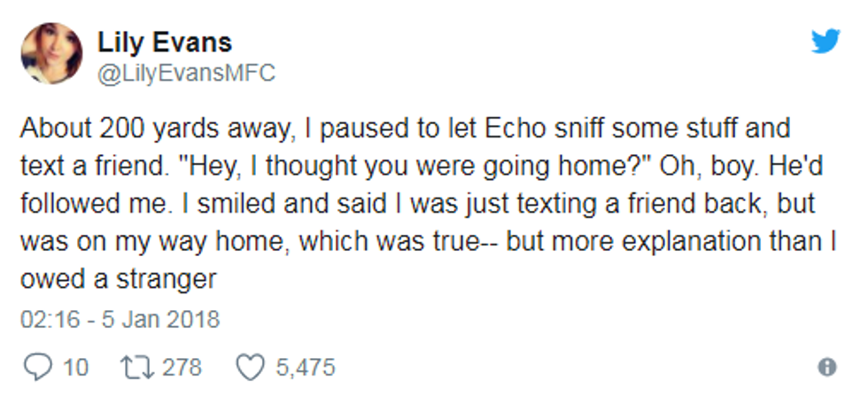
Task: Click the closing words "owed a stranger"
Action: [119, 280]
